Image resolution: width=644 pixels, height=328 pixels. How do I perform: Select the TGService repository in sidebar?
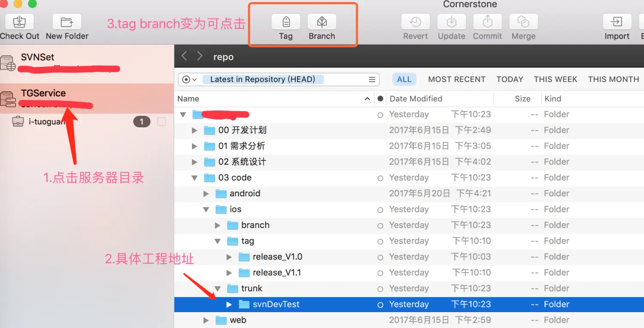tap(43, 93)
